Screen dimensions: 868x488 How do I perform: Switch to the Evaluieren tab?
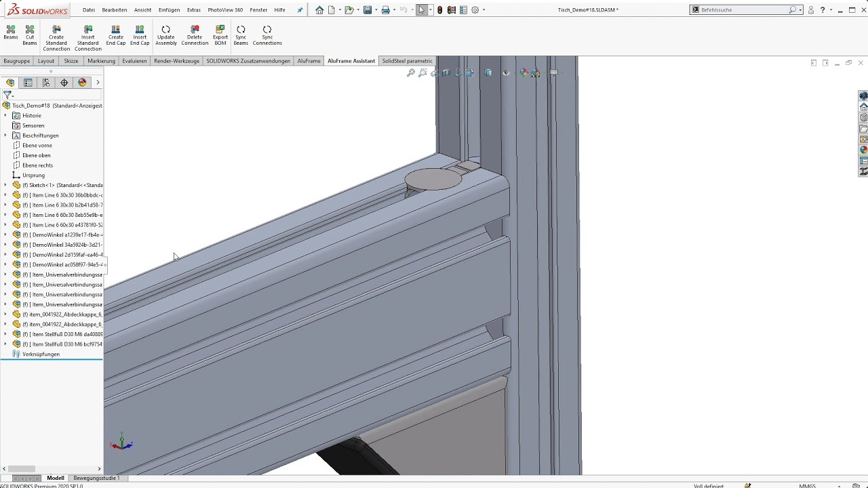click(x=134, y=61)
